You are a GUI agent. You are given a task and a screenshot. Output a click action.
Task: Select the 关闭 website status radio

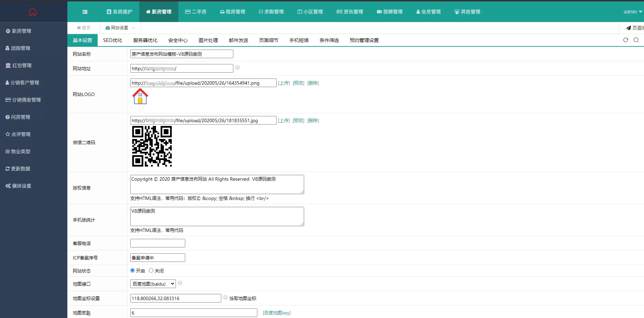coord(151,271)
